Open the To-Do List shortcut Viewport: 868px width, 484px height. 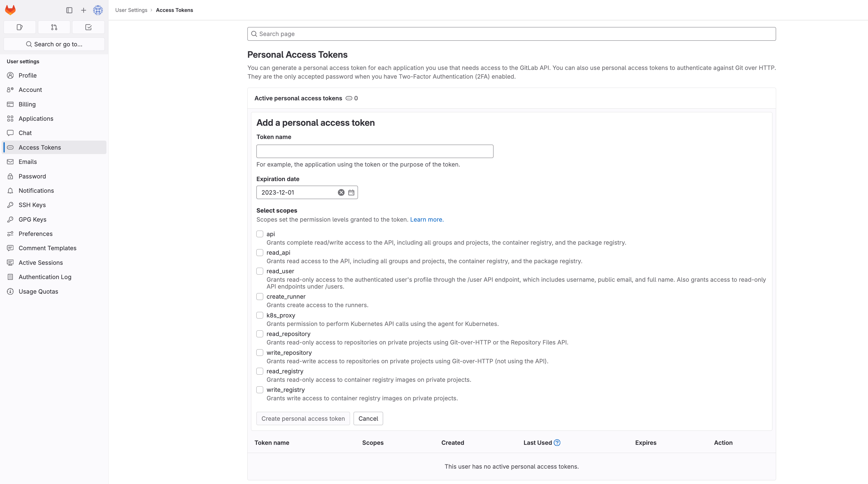pos(88,27)
